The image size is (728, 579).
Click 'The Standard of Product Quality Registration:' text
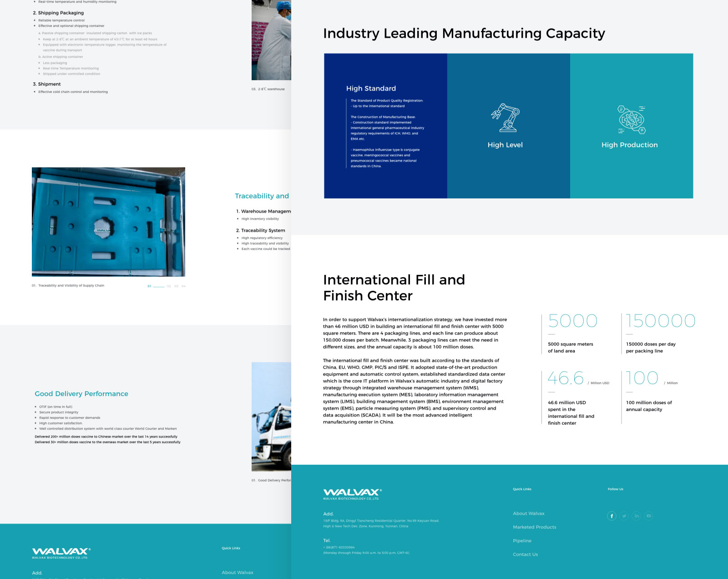387,101
